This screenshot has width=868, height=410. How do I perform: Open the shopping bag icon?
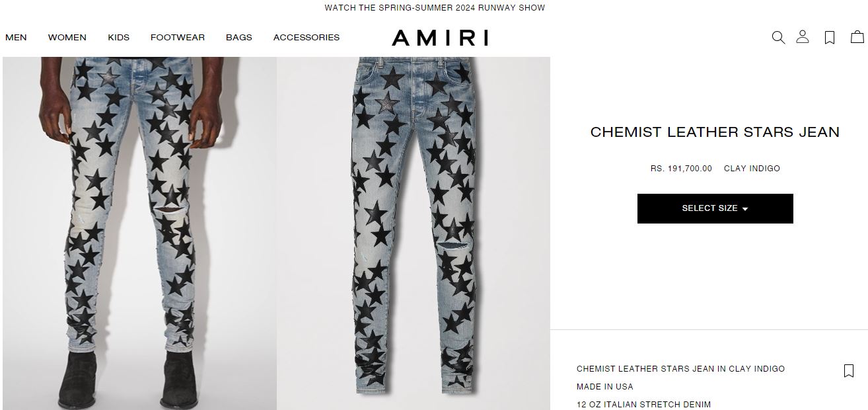857,37
